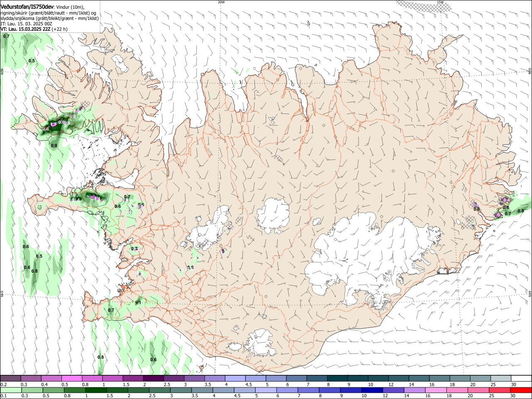
Task: Select the 'slydda/snjókoma' legend description line
Action: [x=49, y=18]
